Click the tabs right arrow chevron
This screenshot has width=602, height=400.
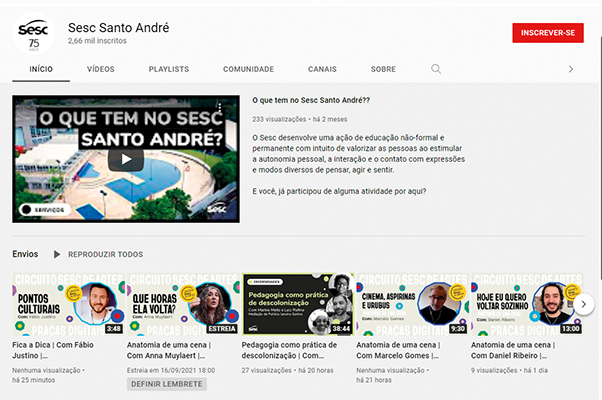point(571,69)
